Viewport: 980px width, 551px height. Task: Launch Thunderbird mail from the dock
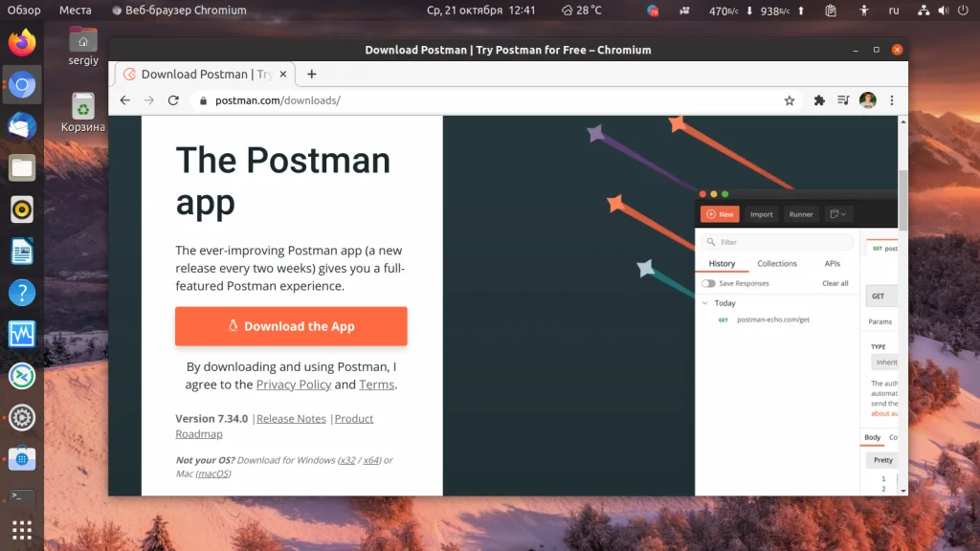tap(22, 126)
